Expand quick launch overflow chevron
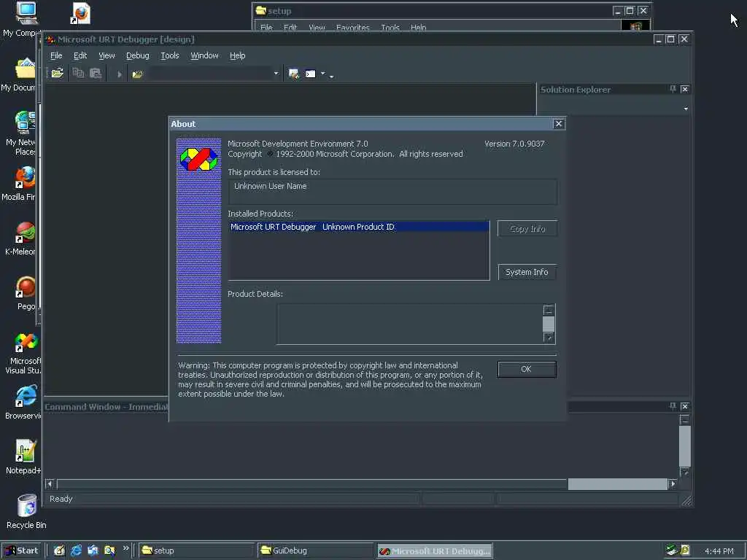The width and height of the screenshot is (747, 560). click(125, 548)
